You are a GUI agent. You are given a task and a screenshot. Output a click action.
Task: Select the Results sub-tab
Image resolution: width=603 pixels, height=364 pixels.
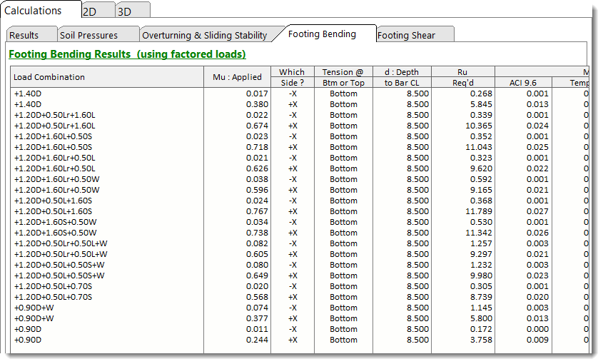pyautogui.click(x=24, y=35)
